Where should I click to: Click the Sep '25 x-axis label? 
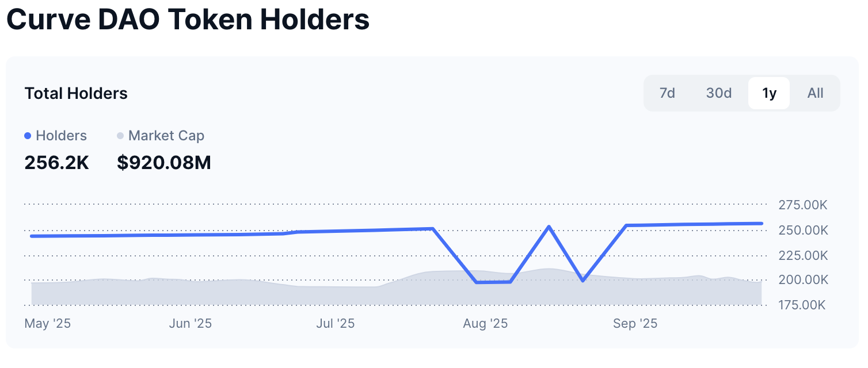click(x=635, y=324)
